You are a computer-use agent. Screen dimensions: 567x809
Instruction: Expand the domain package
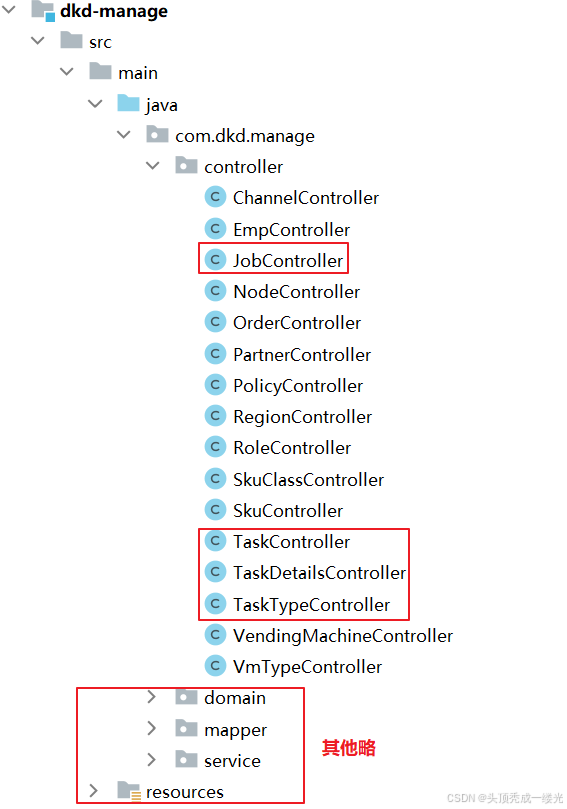[x=151, y=697]
